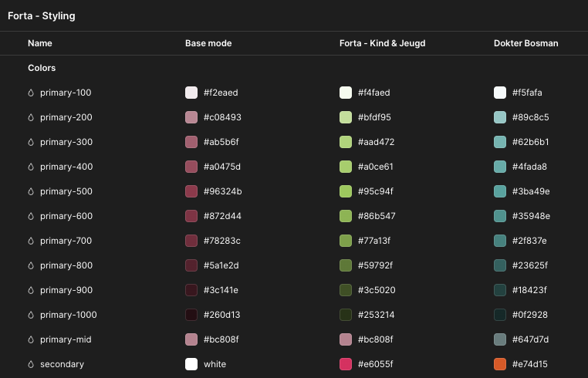Image resolution: width=588 pixels, height=378 pixels.
Task: Edit the Base mode value #ab5b6f
Action: (x=221, y=142)
